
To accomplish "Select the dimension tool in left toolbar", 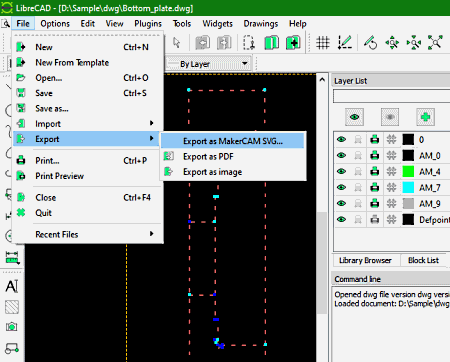I will pos(12,258).
